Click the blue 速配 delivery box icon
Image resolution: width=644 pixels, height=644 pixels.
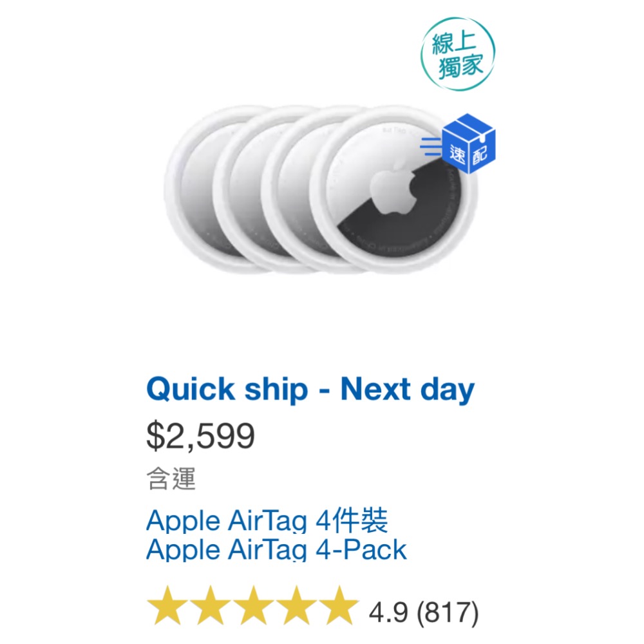470,143
